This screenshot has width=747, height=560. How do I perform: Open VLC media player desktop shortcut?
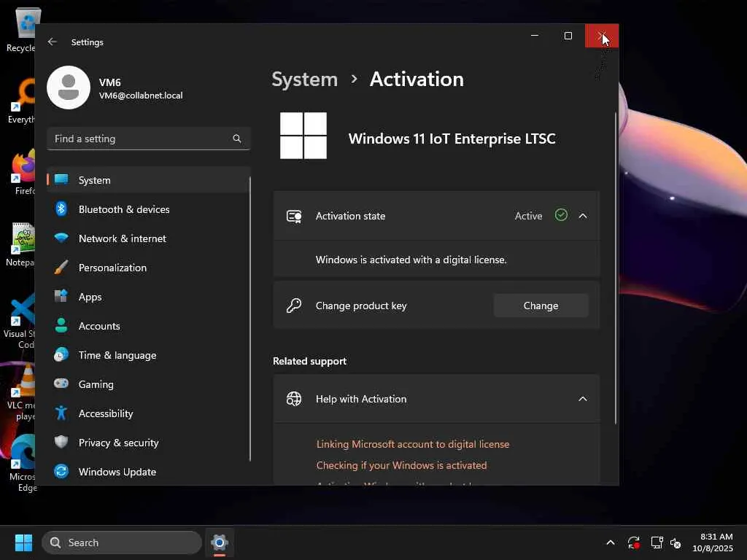pos(22,393)
